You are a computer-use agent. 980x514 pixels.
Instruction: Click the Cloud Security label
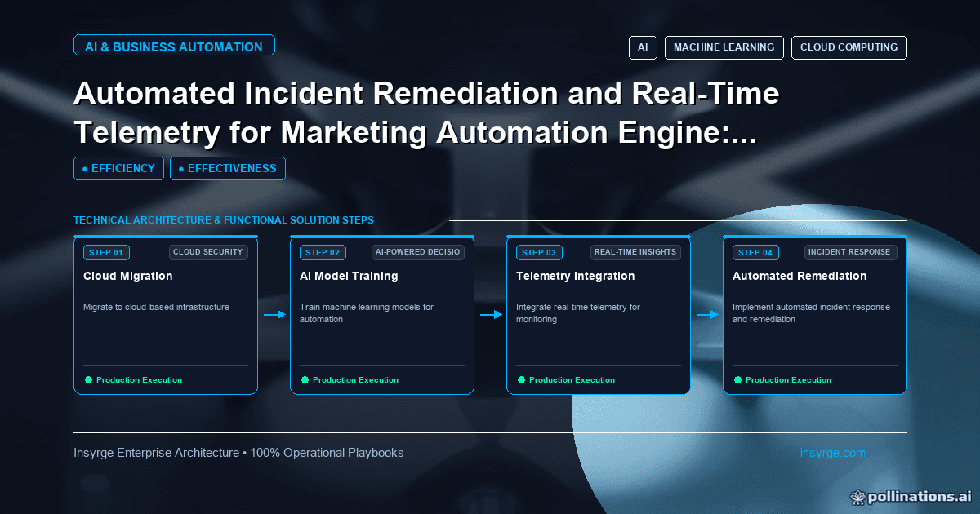[x=208, y=252]
